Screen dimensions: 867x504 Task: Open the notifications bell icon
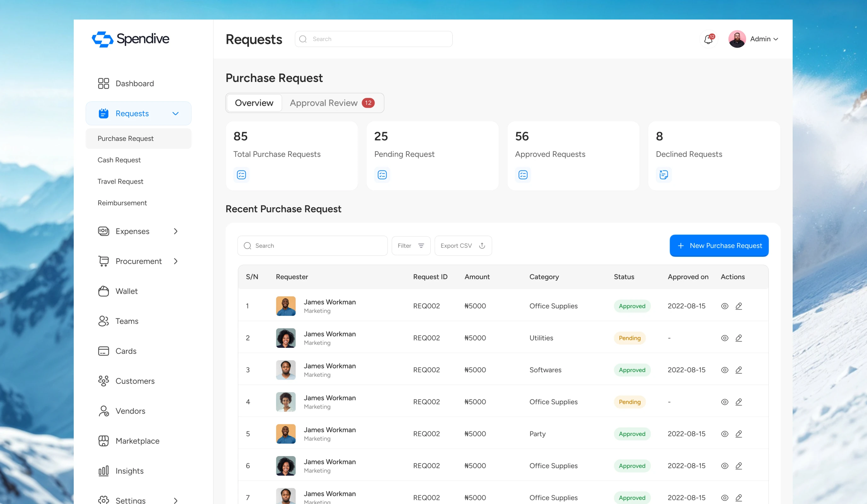709,39
